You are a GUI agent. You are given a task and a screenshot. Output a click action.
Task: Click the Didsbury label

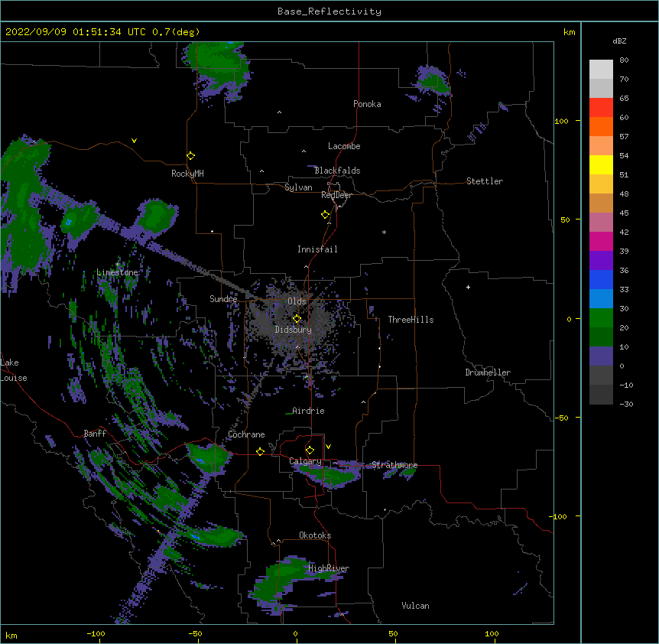coord(294,330)
